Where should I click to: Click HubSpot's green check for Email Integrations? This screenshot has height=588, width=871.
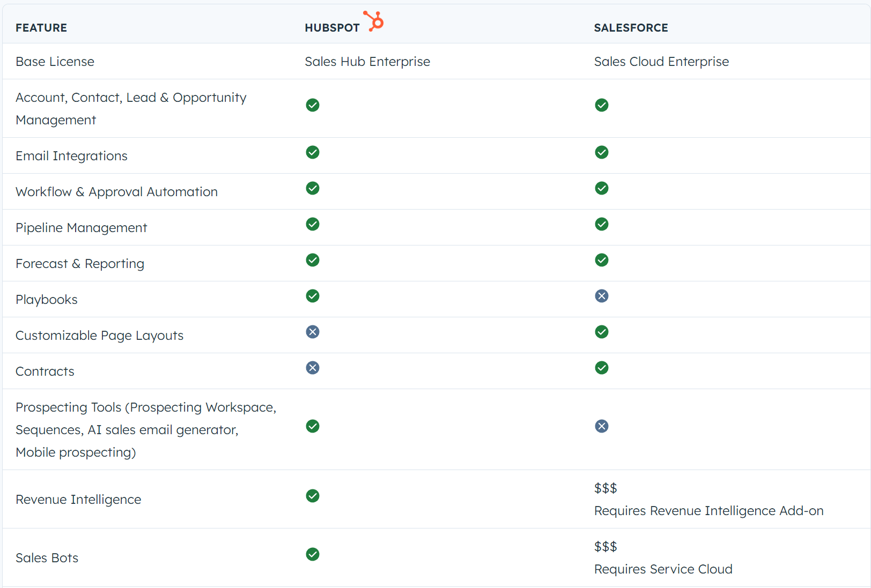tap(313, 153)
